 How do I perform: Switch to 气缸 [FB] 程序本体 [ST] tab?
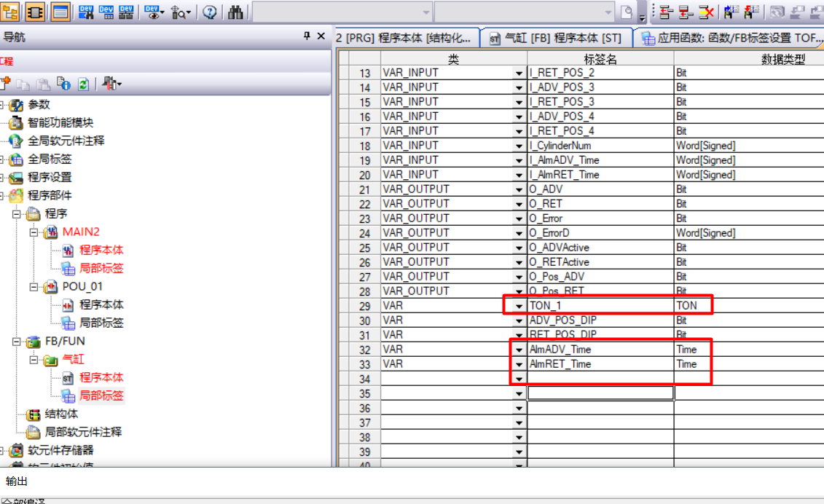[555, 39]
